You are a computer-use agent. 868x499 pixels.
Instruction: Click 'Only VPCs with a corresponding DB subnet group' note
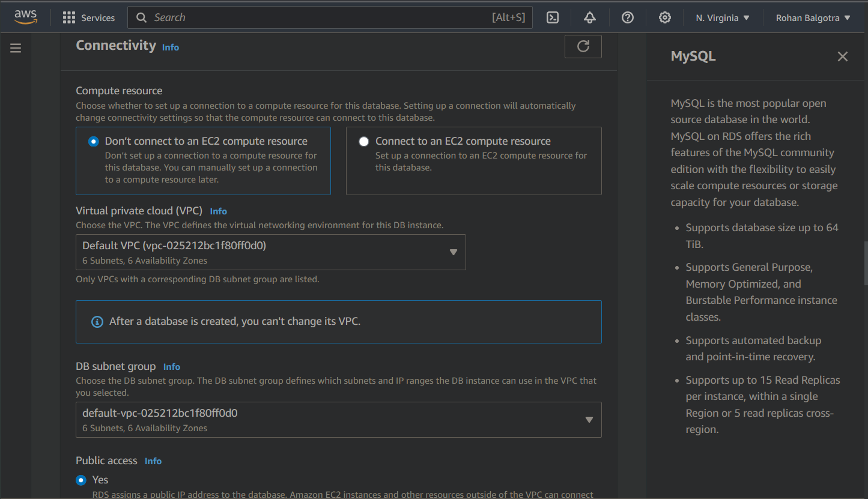pos(198,279)
